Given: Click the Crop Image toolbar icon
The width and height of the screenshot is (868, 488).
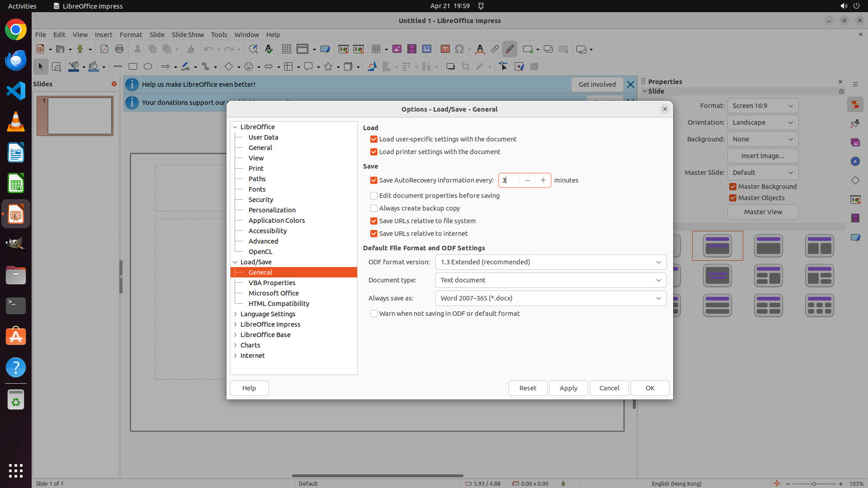Looking at the screenshot, I should pyautogui.click(x=466, y=67).
